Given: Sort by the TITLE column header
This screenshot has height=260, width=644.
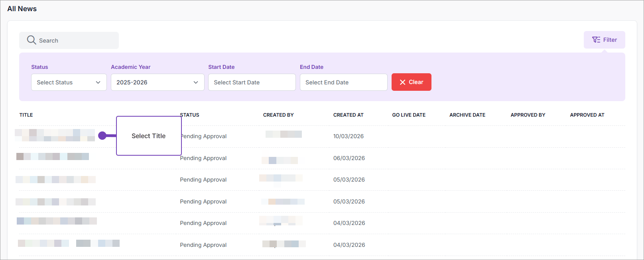Looking at the screenshot, I should (x=26, y=115).
